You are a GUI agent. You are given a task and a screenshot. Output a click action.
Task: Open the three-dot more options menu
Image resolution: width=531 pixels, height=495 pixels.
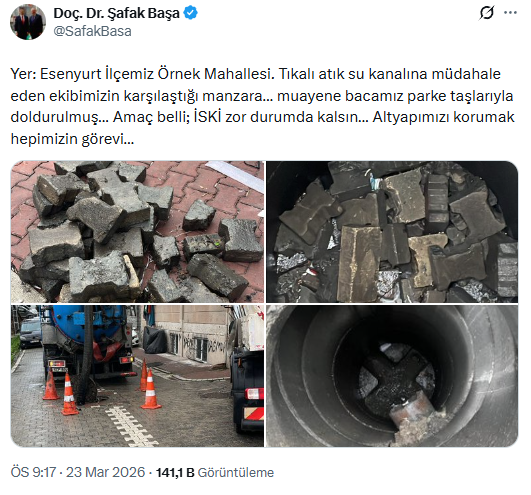[510, 13]
